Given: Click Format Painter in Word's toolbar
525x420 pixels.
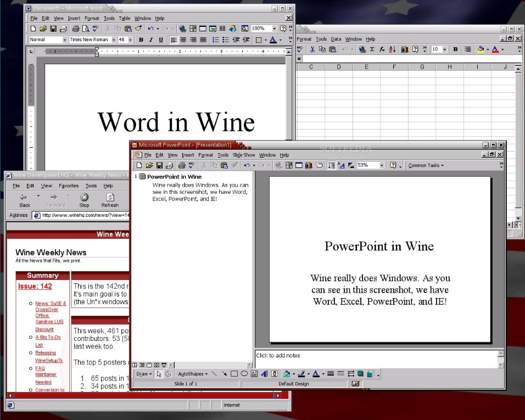Looking at the screenshot, I should coord(138,29).
